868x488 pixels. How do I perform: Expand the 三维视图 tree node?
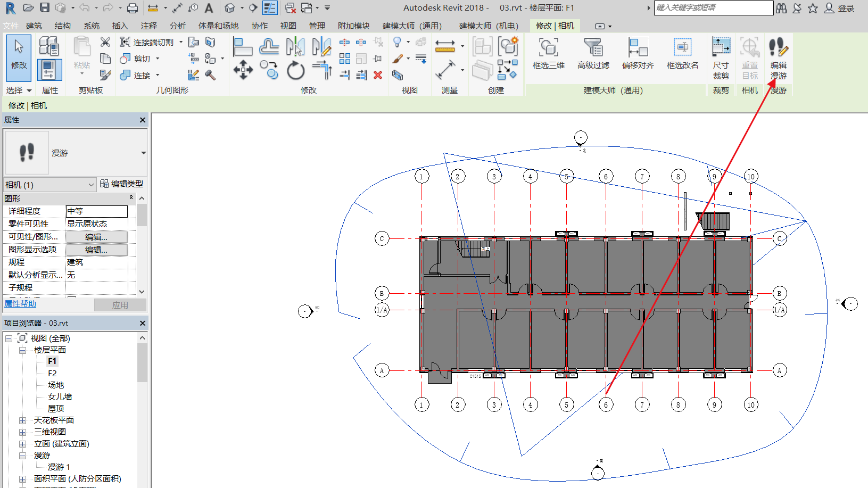point(23,432)
